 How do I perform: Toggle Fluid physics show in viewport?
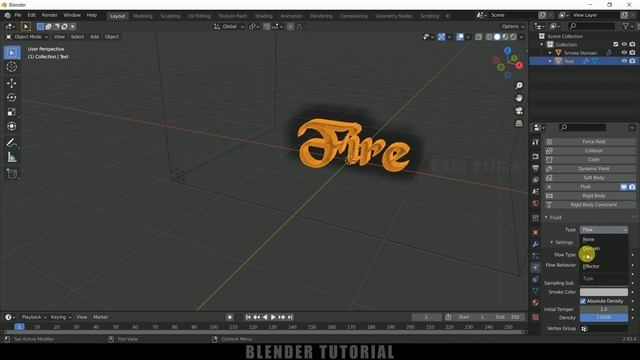[624, 187]
